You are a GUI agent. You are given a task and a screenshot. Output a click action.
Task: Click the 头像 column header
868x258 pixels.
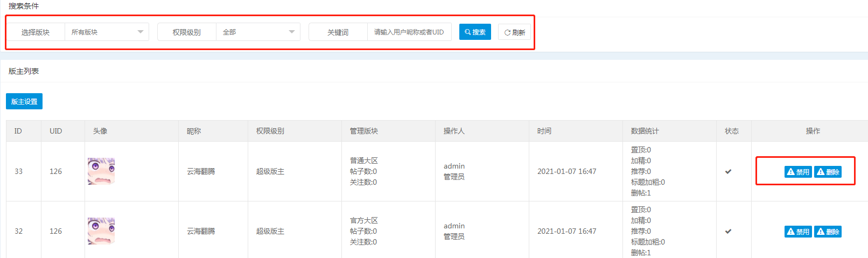[100, 131]
